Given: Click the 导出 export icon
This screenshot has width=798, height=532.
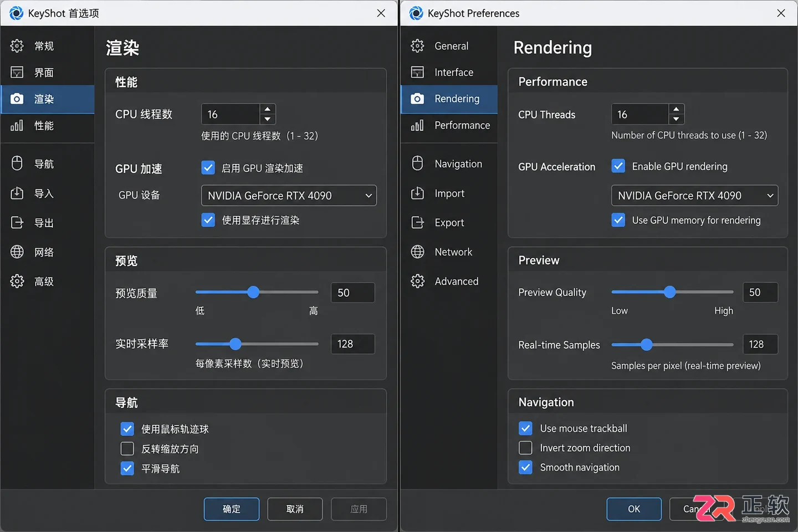Looking at the screenshot, I should pos(17,223).
